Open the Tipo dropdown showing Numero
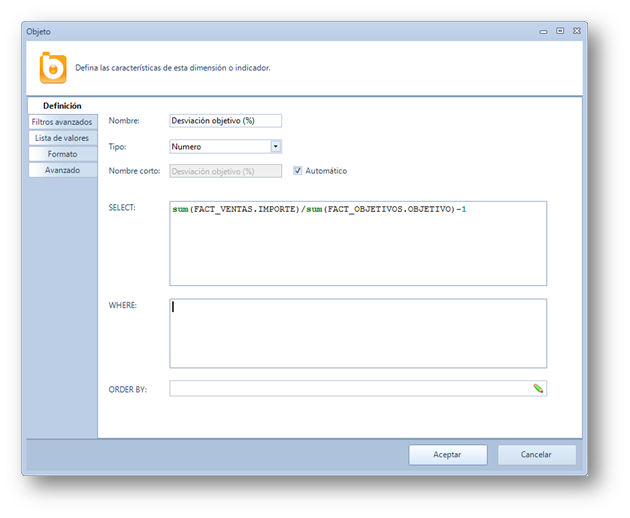Viewport: 630px width, 518px height. pyautogui.click(x=276, y=146)
